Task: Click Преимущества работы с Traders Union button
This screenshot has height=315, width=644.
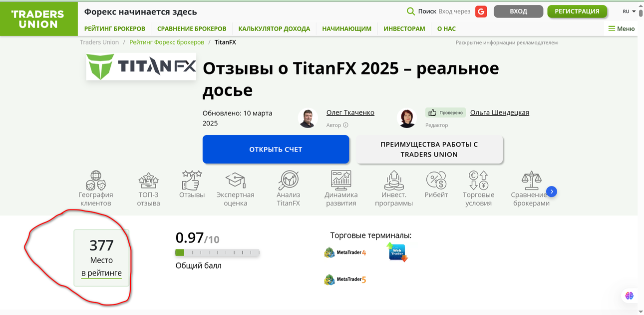Action: tap(429, 149)
